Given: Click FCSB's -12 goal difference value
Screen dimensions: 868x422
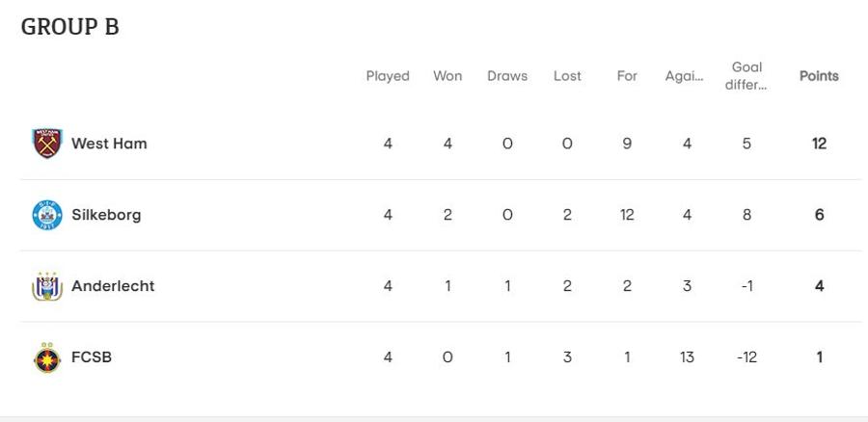Looking at the screenshot, I should [x=746, y=357].
